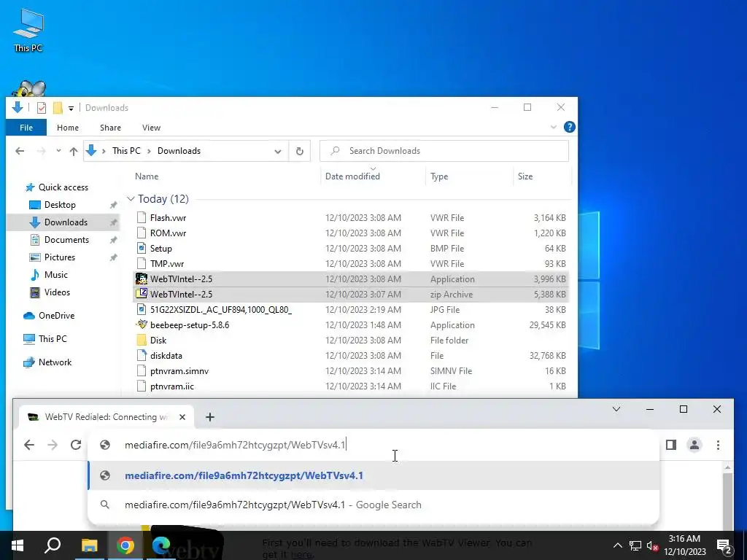Screen dimensions: 747x560
Task: Open the View ribbon tab
Action: [x=151, y=128]
